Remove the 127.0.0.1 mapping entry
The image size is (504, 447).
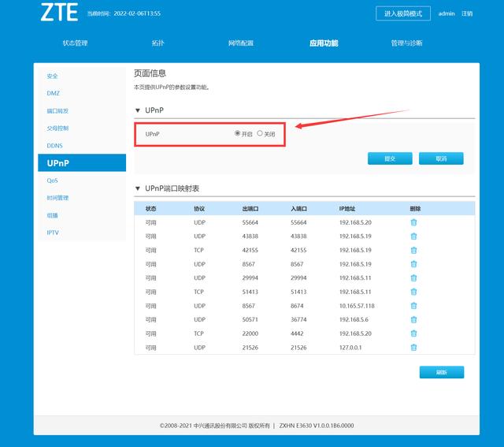coord(413,347)
